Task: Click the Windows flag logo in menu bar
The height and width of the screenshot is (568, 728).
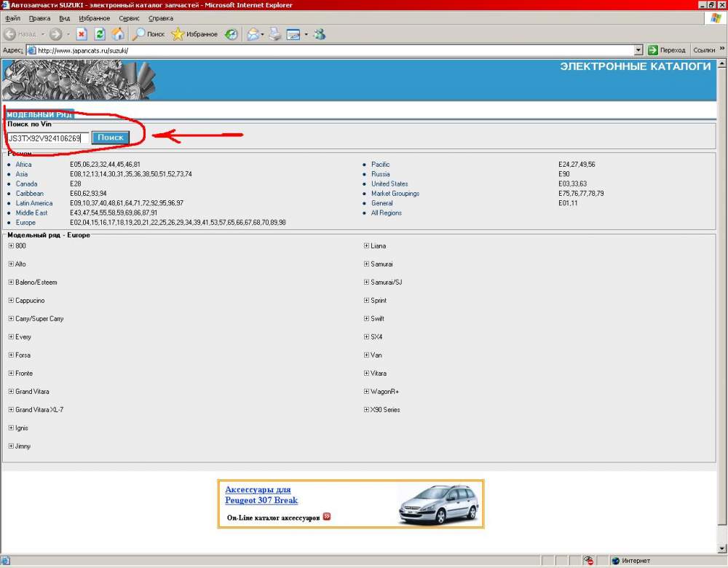Action: 716,18
